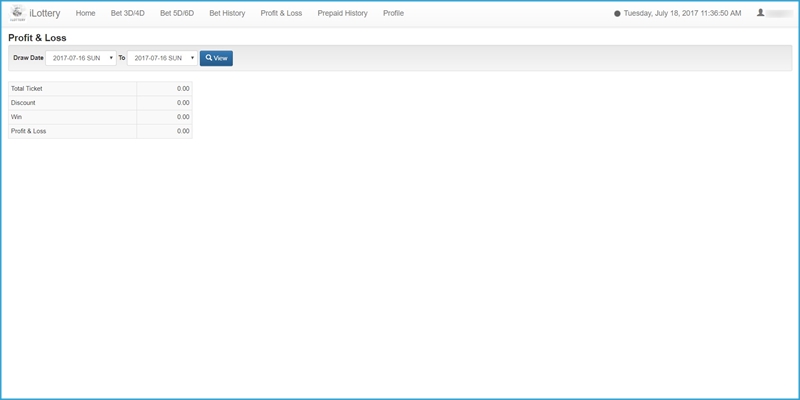The width and height of the screenshot is (800, 400).
Task: Click the user account icon
Action: (761, 13)
